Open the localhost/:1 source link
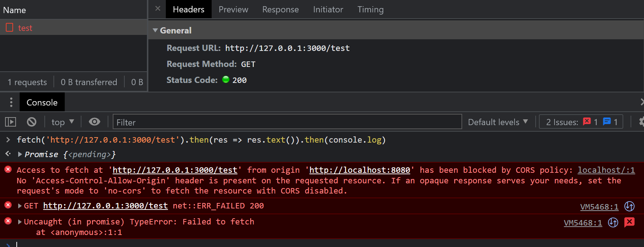644x247 pixels. [x=606, y=170]
